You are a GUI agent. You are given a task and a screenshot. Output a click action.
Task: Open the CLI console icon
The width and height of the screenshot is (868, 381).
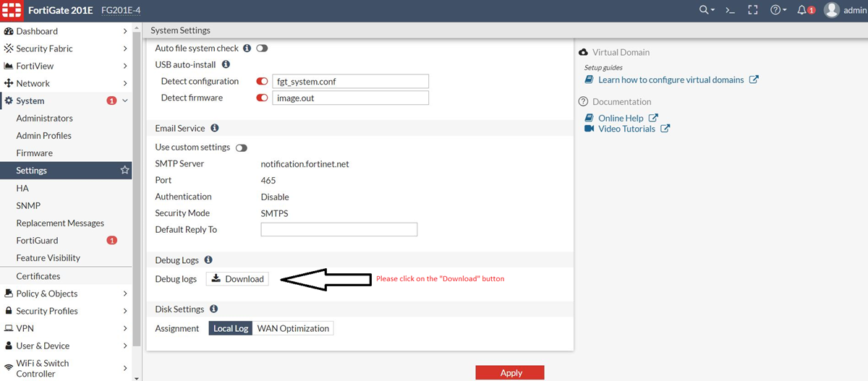[x=731, y=10]
